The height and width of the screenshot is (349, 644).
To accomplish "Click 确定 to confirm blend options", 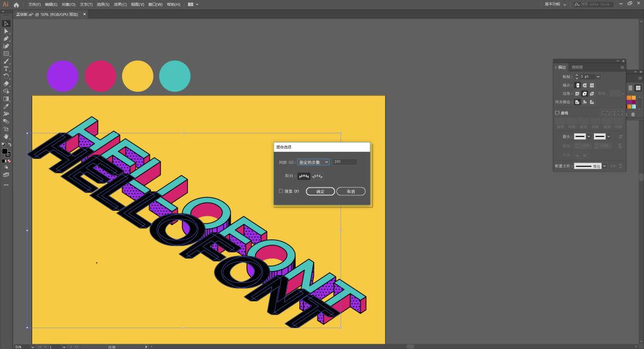I will [x=320, y=191].
